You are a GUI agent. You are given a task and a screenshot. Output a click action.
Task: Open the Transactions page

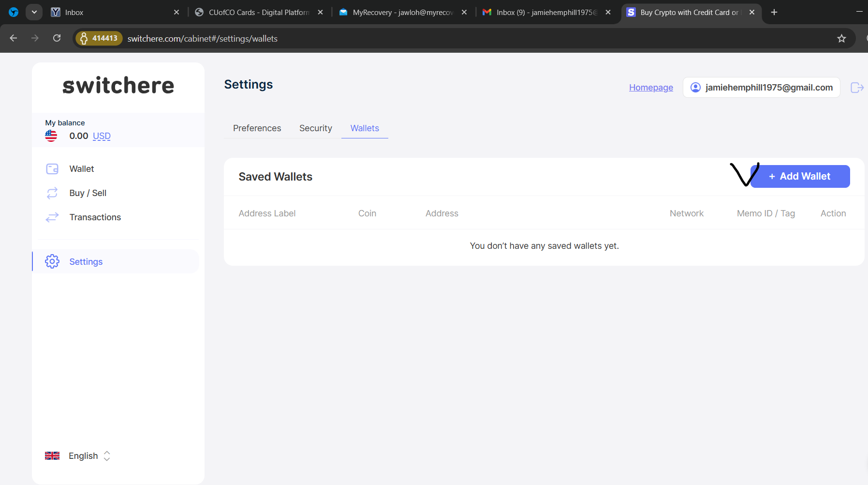click(x=95, y=217)
